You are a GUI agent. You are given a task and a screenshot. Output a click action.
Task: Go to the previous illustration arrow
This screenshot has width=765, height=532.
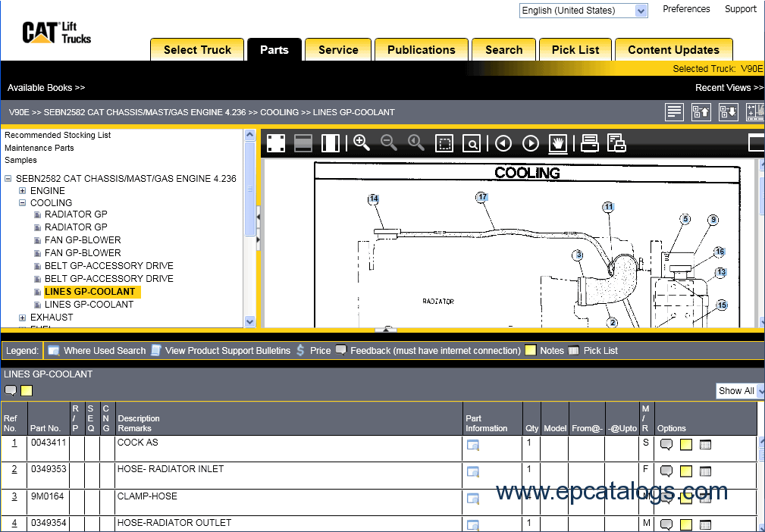(503, 143)
